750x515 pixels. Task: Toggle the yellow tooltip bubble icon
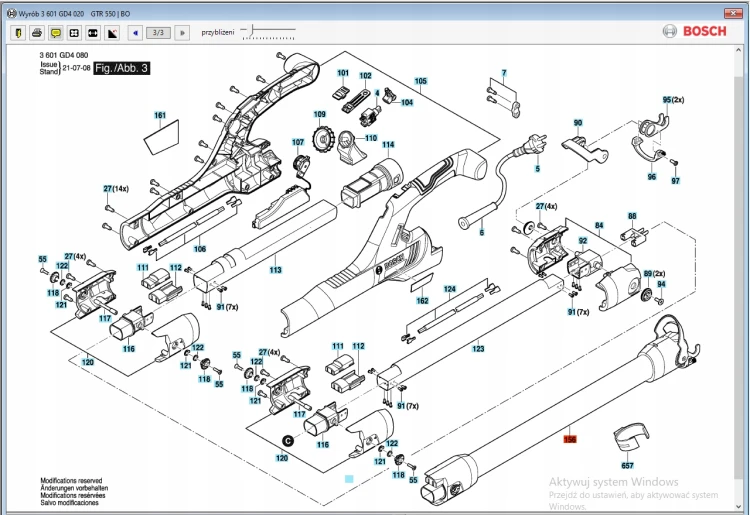[55, 33]
